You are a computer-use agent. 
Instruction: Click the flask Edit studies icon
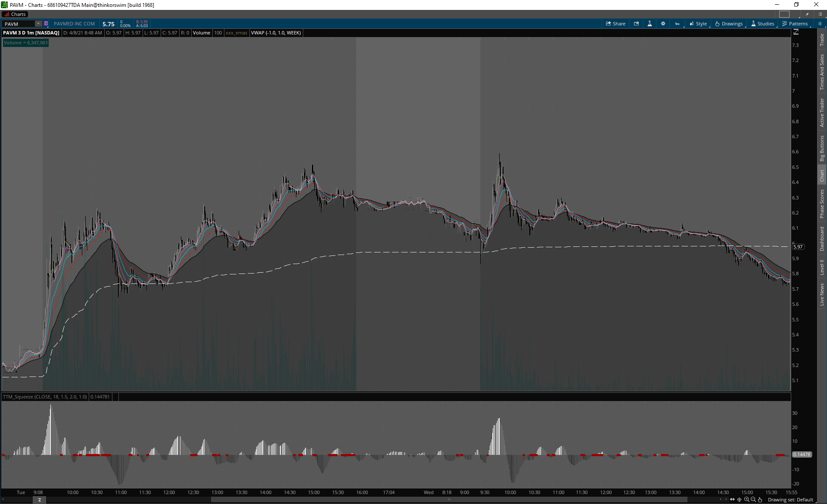(650, 24)
